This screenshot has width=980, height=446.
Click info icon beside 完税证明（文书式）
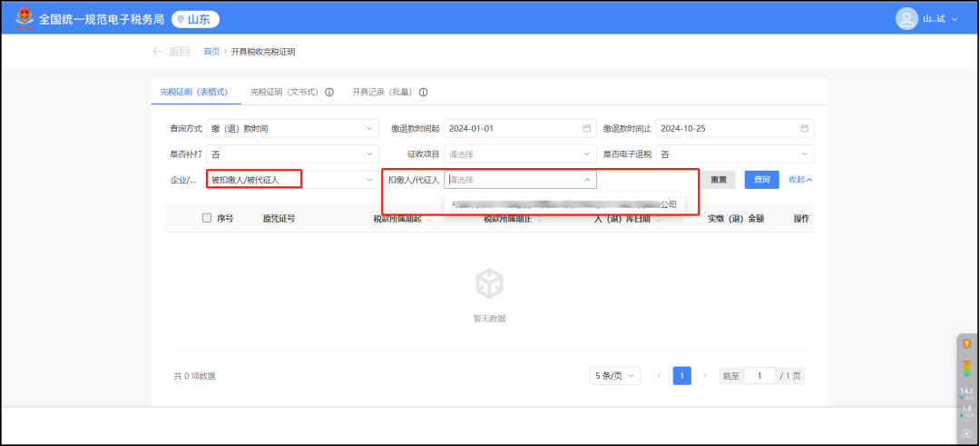click(328, 92)
